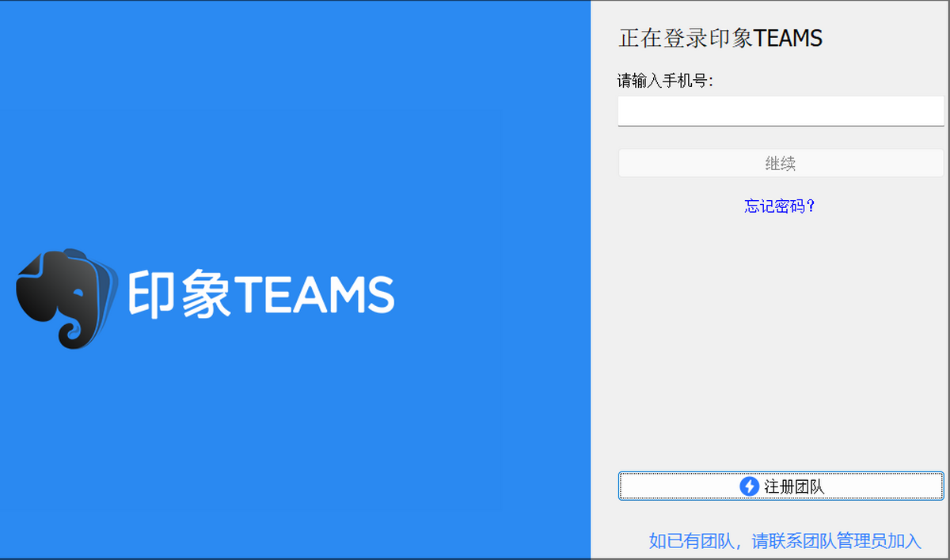Image resolution: width=950 pixels, height=560 pixels.
Task: Click the phone number input field
Action: tap(781, 111)
